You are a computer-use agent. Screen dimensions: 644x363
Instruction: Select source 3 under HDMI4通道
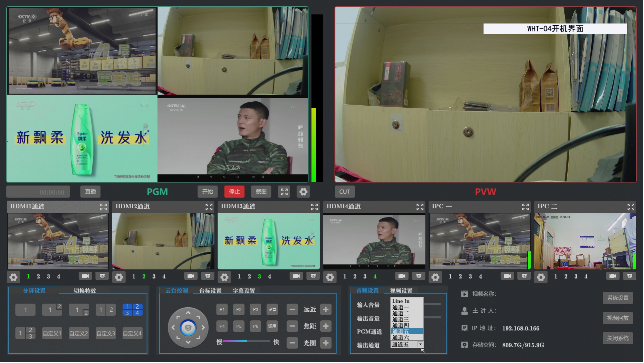[x=365, y=276]
